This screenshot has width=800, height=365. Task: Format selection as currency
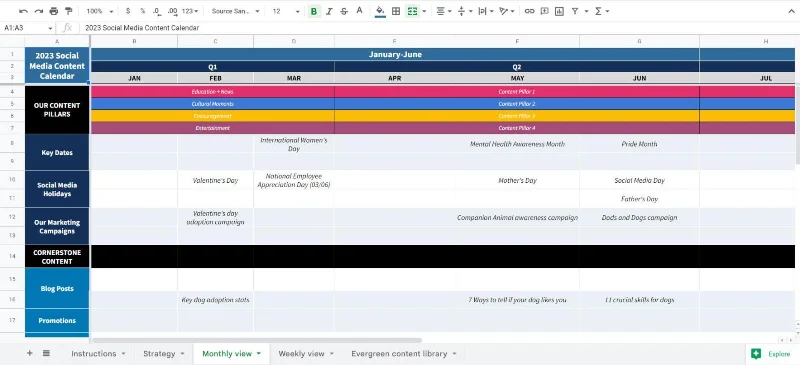(128, 11)
